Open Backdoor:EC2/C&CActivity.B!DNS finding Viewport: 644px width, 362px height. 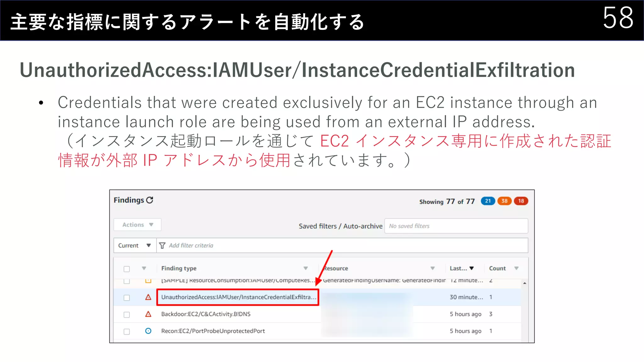(206, 314)
